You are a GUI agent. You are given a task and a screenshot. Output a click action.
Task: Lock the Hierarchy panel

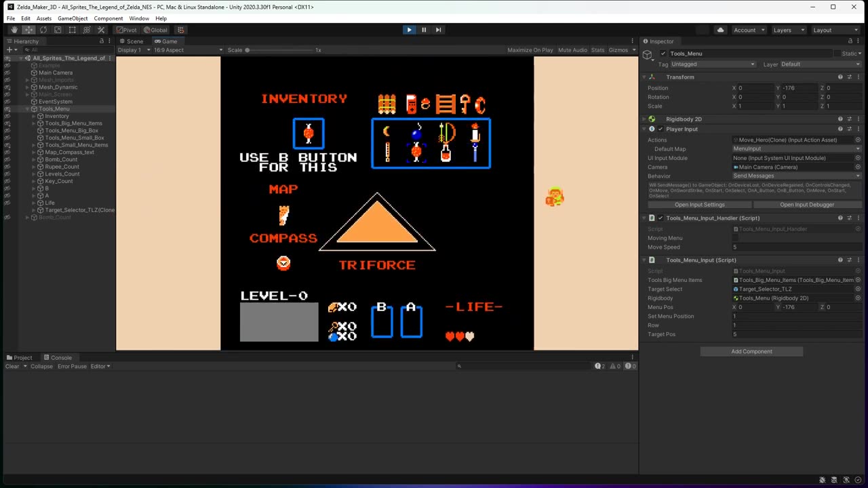[x=101, y=41]
